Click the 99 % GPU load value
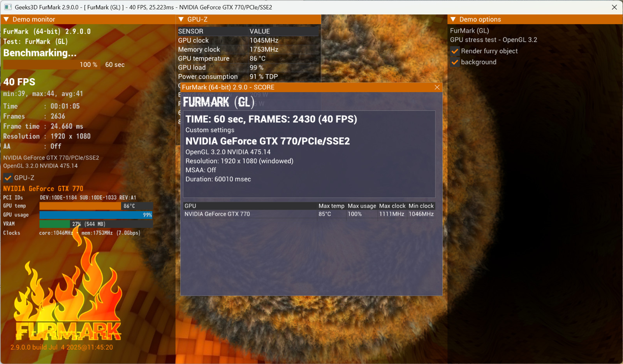 [257, 67]
